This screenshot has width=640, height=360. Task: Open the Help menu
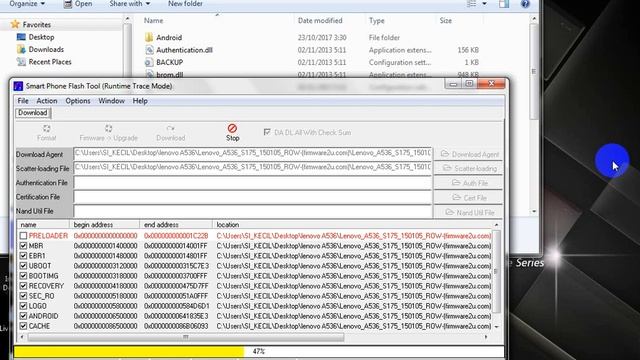(x=140, y=101)
